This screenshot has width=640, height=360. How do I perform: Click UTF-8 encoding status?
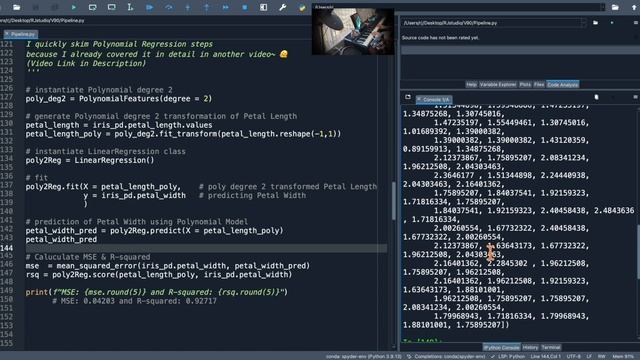[573, 356]
